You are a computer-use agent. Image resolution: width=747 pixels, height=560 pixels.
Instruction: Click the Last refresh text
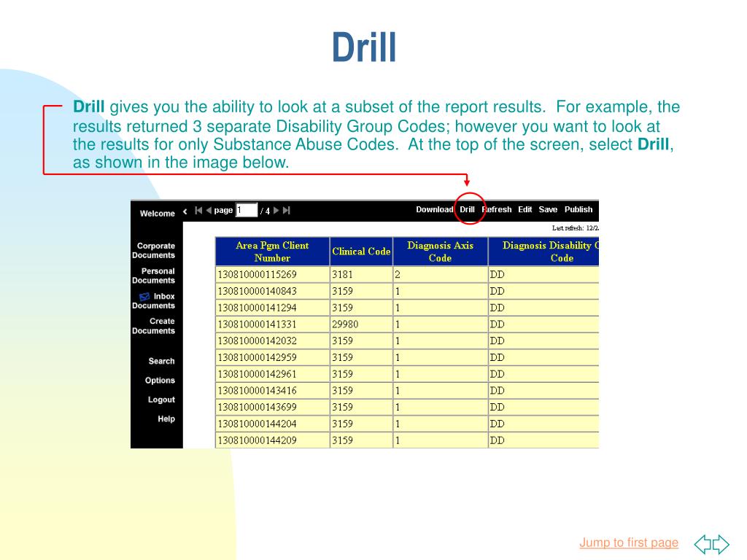575,228
